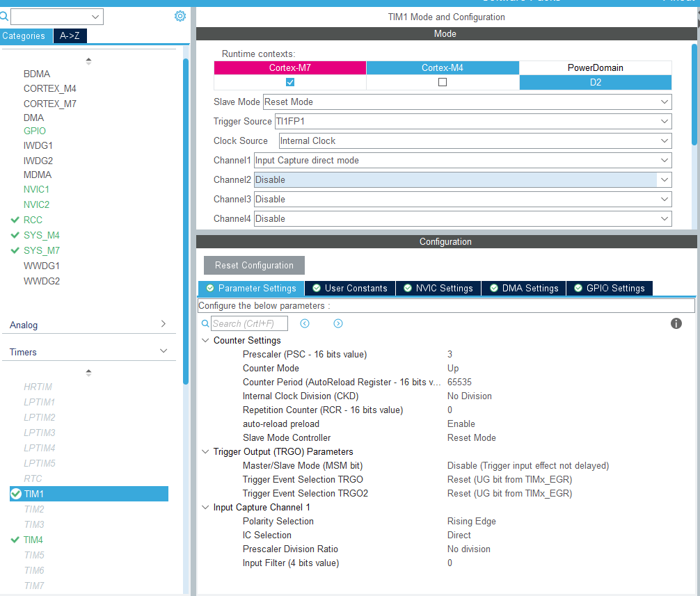
Task: Click the green check next to RCC
Action: pyautogui.click(x=15, y=220)
